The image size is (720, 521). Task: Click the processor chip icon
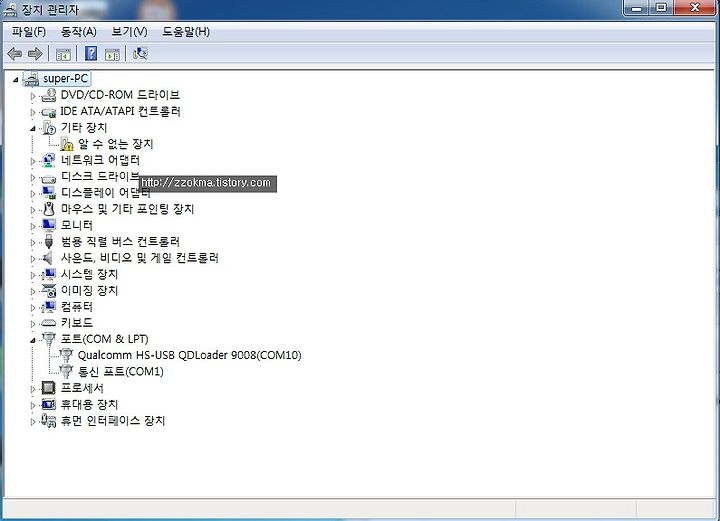pos(49,388)
